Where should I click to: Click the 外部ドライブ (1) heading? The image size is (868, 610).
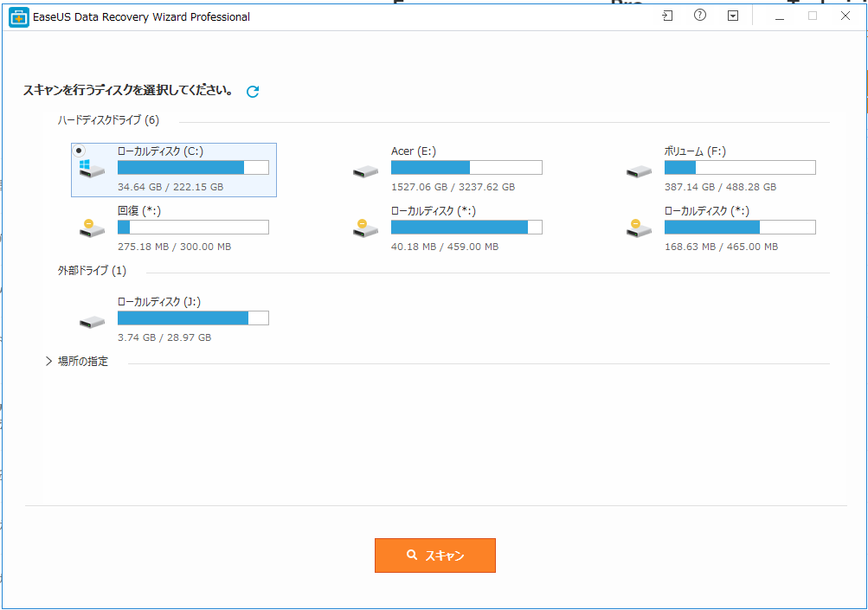pos(92,271)
